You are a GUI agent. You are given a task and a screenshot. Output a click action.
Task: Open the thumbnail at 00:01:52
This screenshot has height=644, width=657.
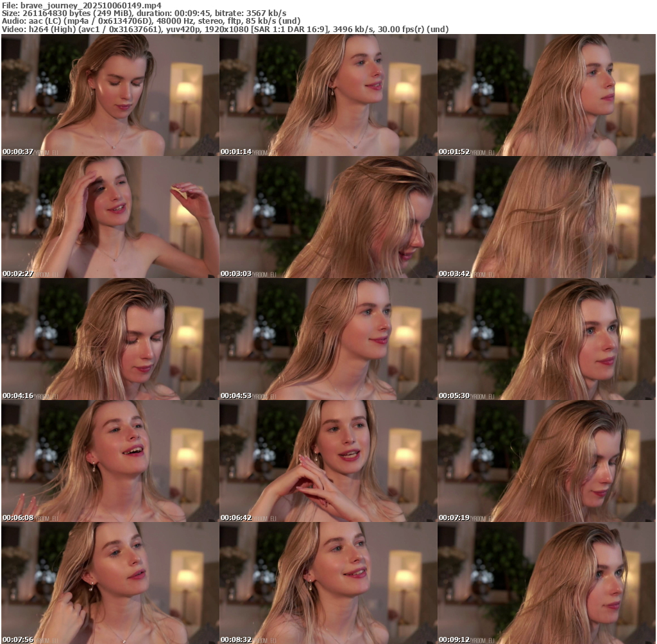pos(547,95)
